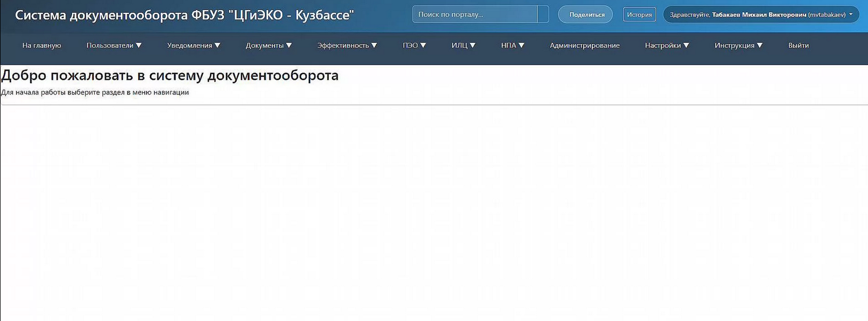Viewport: 868px width, 321px height.
Task: Click heading Добро пожаловать в систему документооборота
Action: tap(170, 75)
